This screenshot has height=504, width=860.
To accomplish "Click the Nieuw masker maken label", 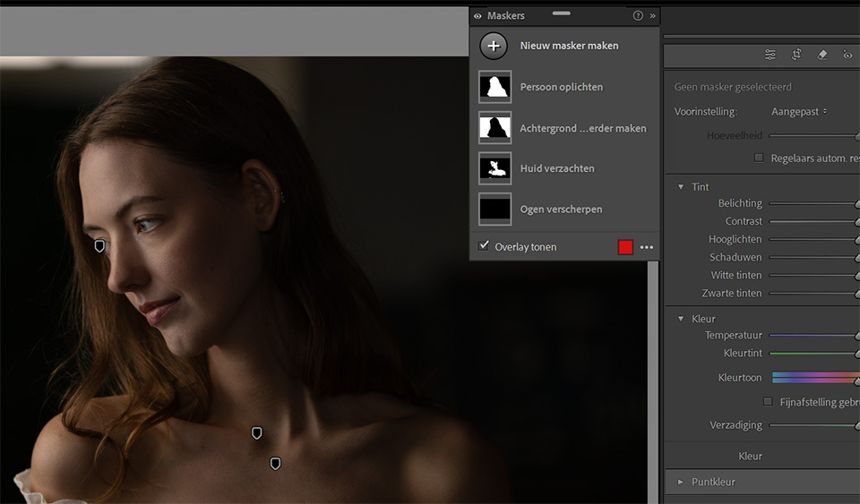I will tap(569, 46).
